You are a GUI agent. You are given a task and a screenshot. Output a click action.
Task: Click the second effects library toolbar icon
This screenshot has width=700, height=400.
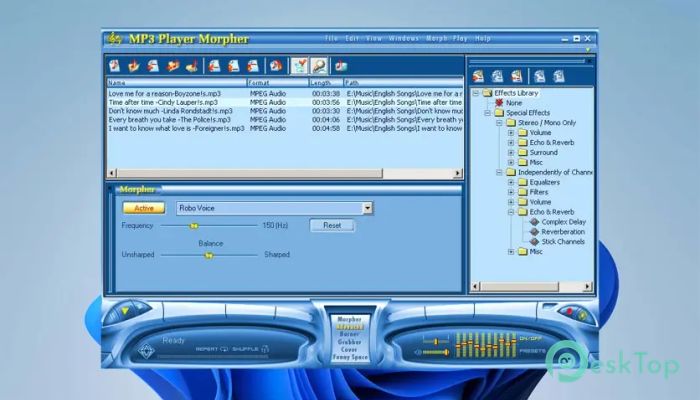click(x=498, y=76)
